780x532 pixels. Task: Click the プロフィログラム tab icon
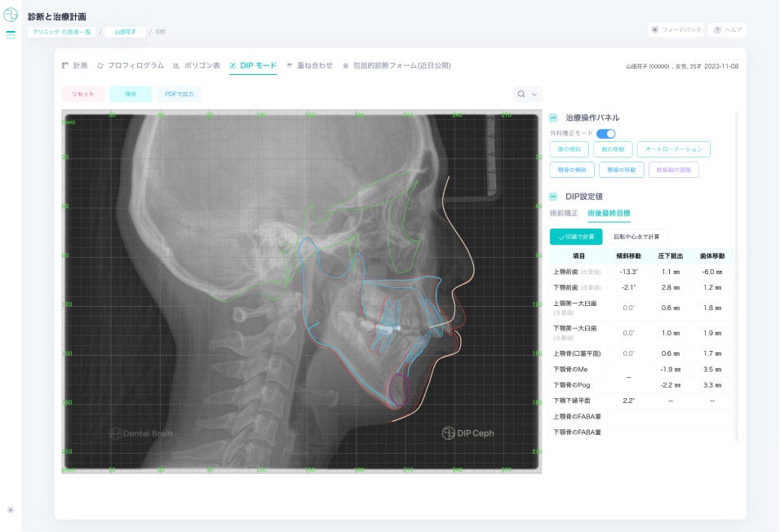click(x=100, y=66)
